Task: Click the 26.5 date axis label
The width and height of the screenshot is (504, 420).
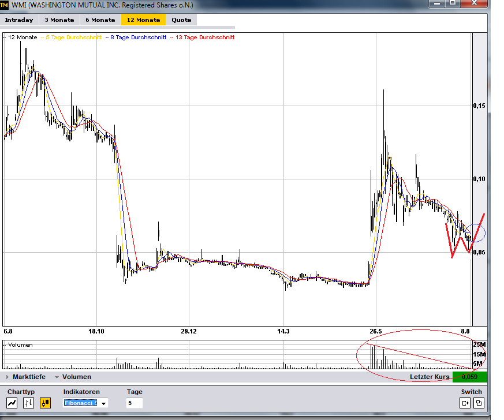Action: [376, 331]
